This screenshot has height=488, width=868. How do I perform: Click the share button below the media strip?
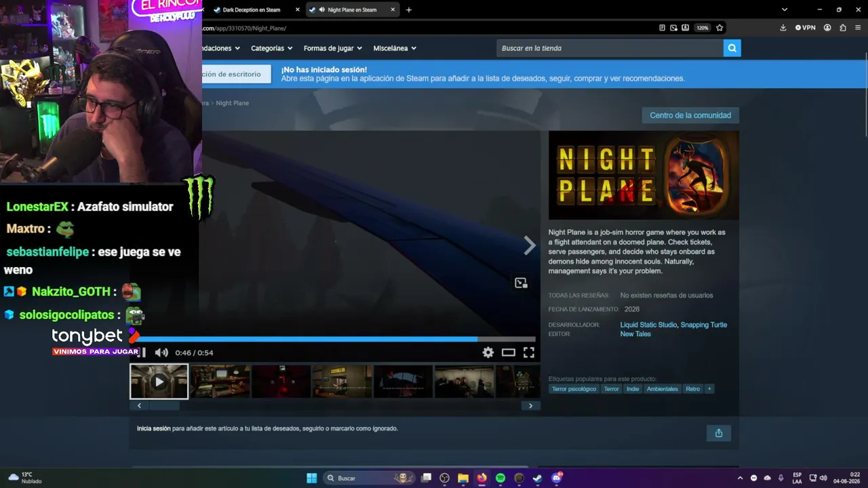tap(719, 433)
